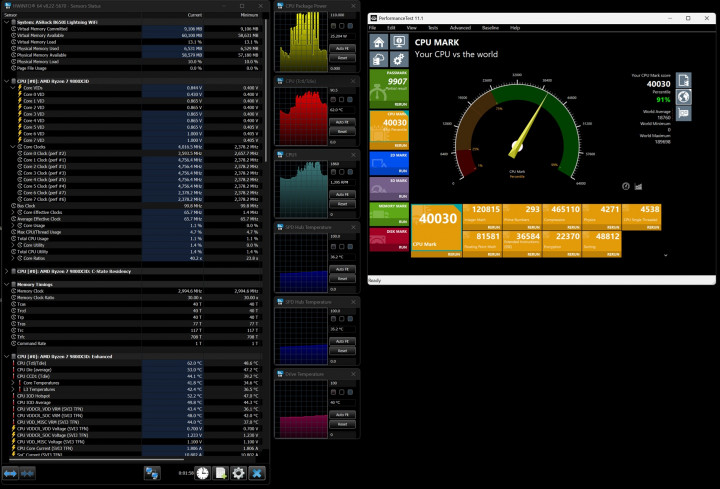Toggle the blue checkbox in CPU Package Power graph
The image size is (720, 489).
tap(350, 26)
